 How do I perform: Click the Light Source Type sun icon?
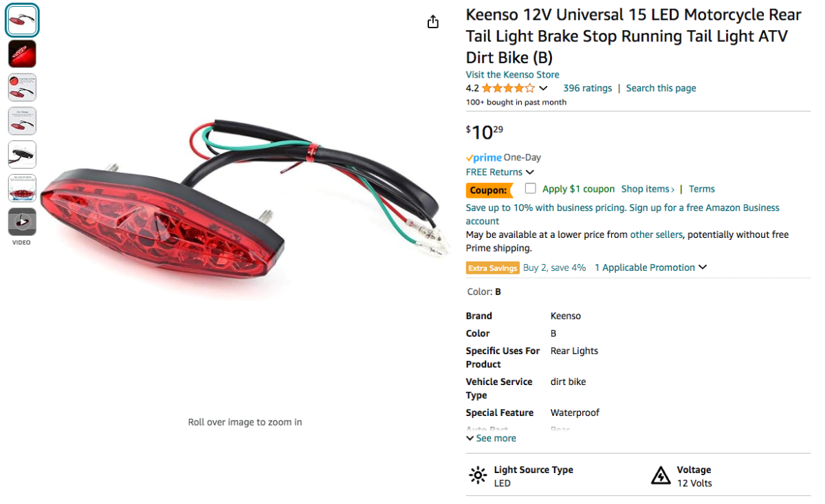478,476
